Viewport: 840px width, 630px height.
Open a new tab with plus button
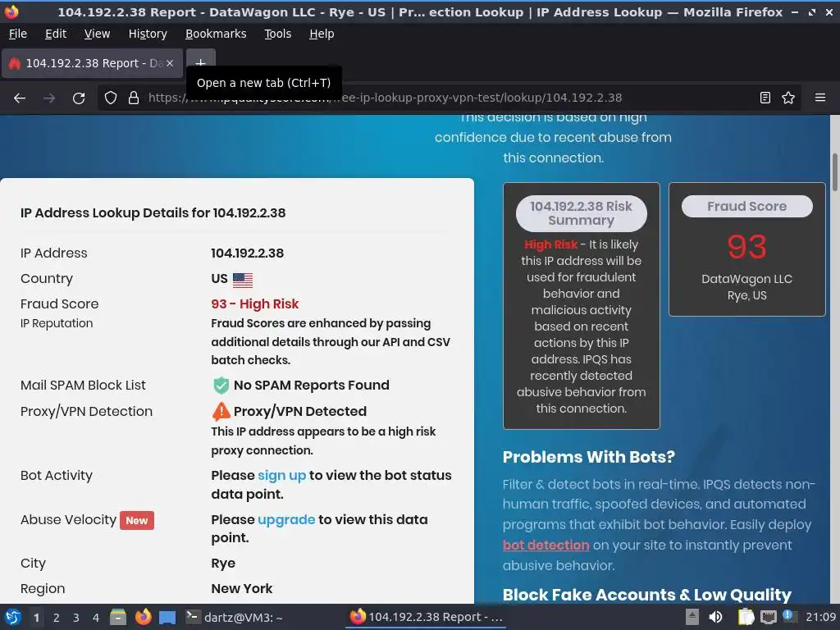(200, 62)
